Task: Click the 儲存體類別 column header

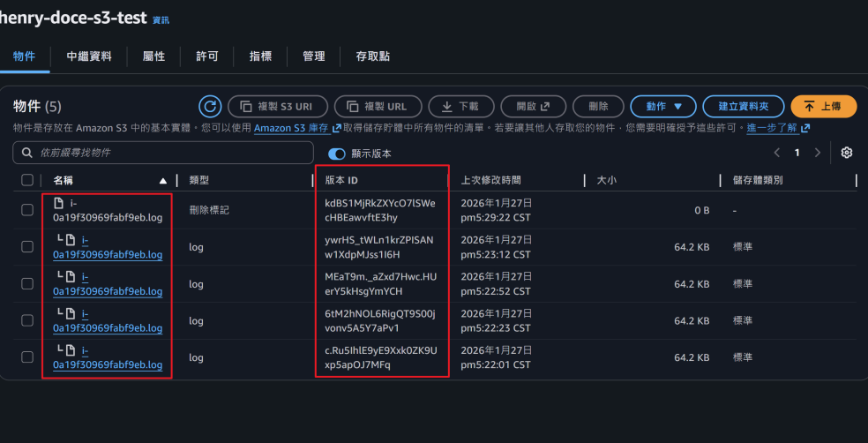Action: (758, 181)
